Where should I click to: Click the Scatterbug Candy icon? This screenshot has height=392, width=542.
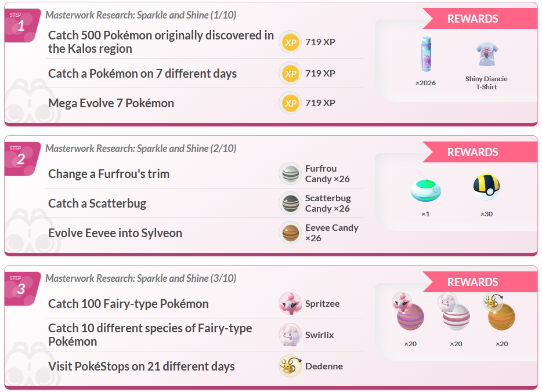point(290,203)
